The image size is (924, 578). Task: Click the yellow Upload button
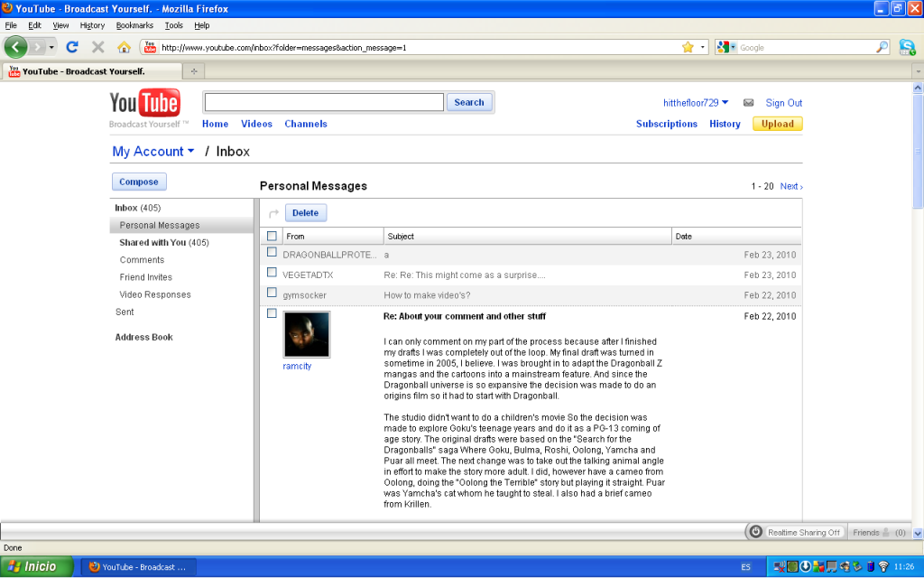pos(777,124)
